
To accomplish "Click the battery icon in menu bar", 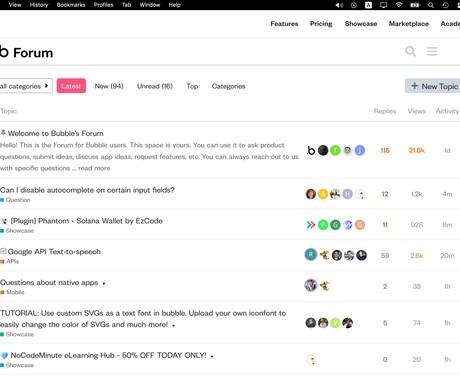I will pos(415,5).
